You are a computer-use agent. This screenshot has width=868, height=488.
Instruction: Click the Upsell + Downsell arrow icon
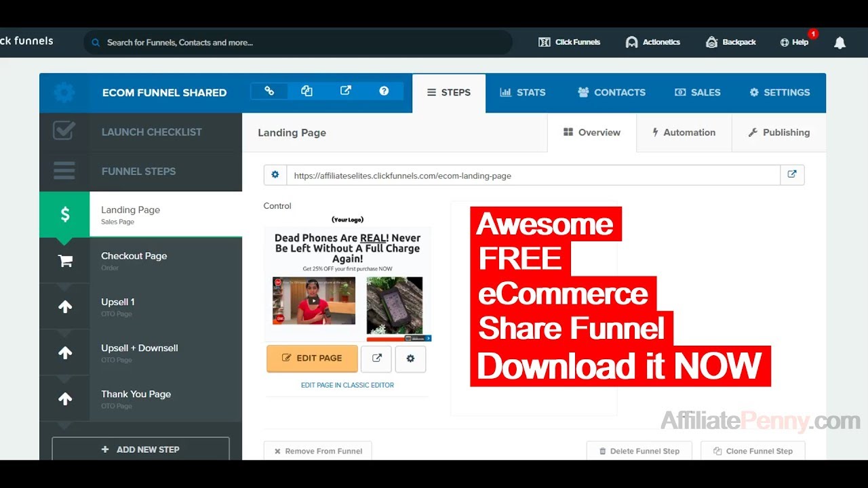pos(64,353)
